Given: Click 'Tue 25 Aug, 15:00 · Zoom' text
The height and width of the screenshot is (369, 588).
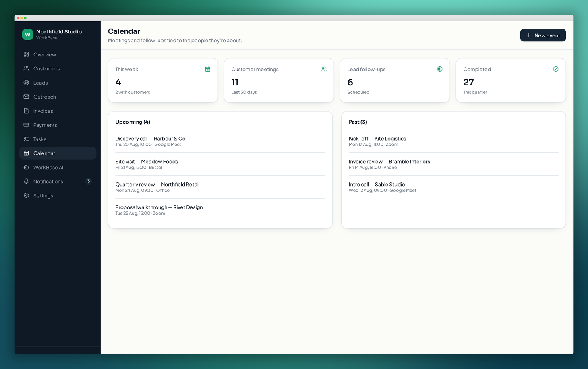Looking at the screenshot, I should [140, 214].
